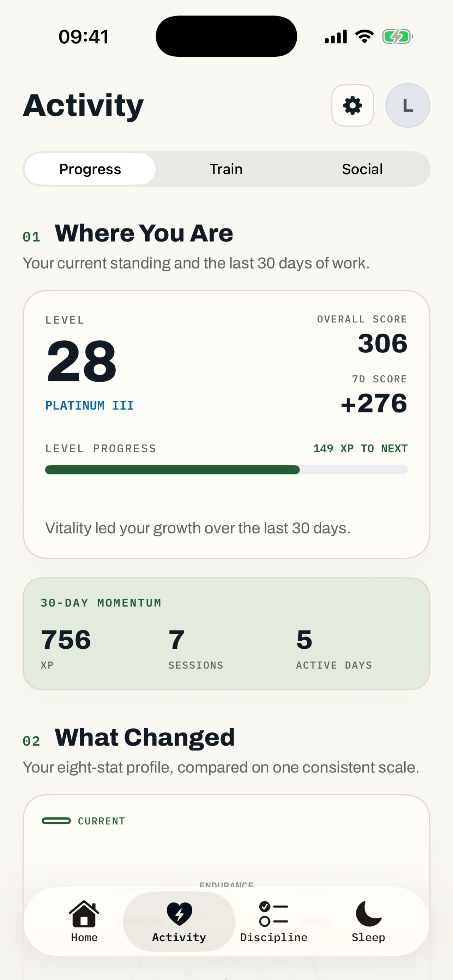Tap the Platinum III rank label
The width and height of the screenshot is (453, 980).
point(90,406)
